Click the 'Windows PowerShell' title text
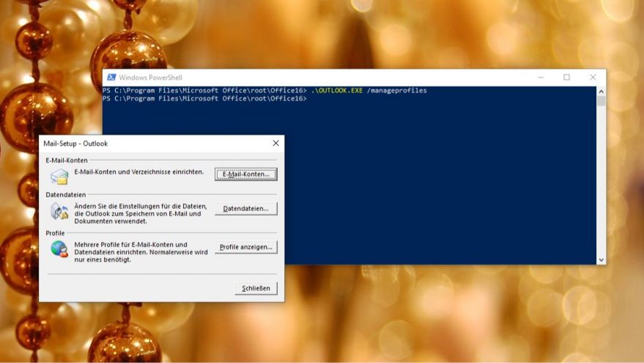 tap(150, 77)
